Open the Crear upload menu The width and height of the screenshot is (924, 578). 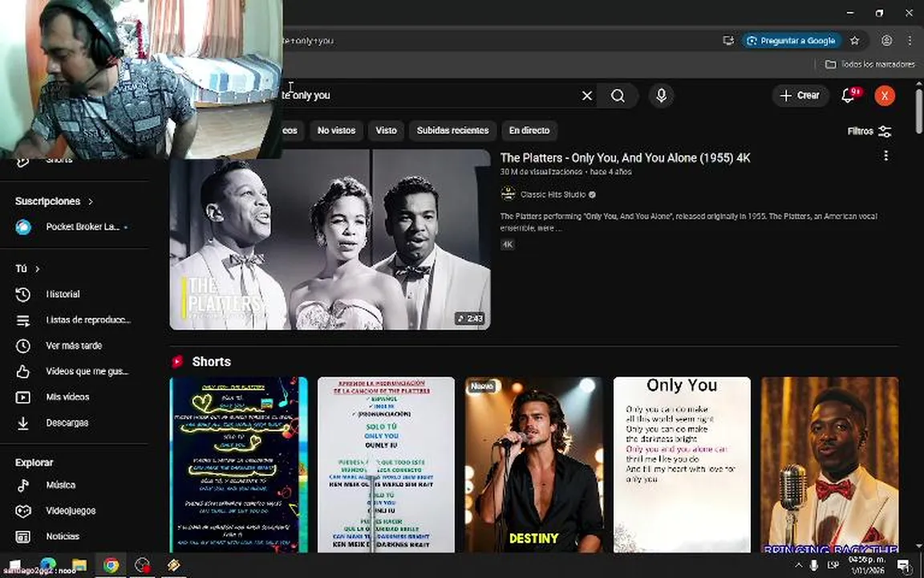pos(800,96)
